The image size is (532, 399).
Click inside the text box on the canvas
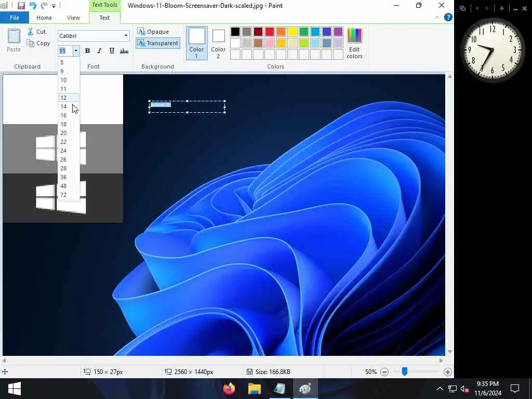pos(187,107)
